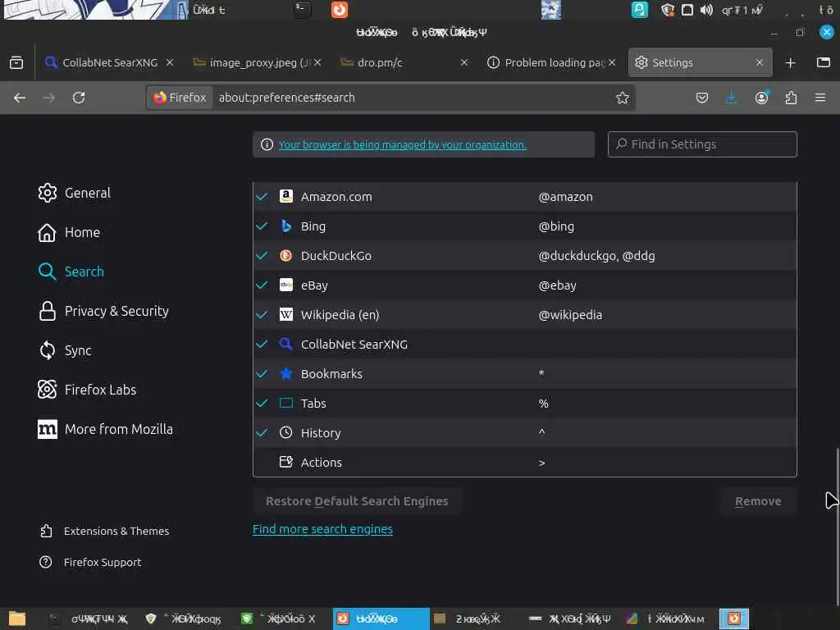Click the Wikipedia (en) engine icon
Viewport: 840px width, 630px height.
286,314
